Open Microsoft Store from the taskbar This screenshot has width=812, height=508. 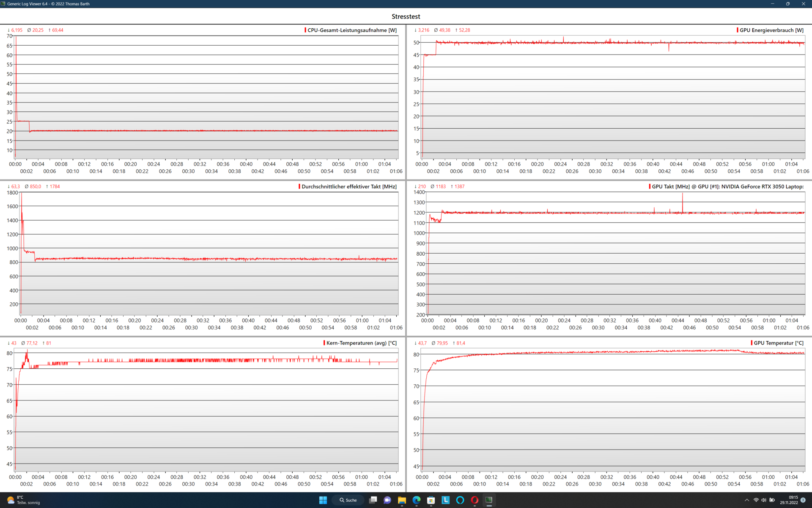point(431,500)
